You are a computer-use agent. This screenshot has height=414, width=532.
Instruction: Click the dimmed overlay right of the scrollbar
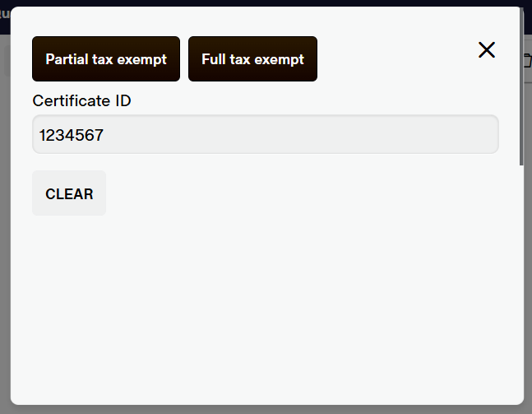point(528,238)
